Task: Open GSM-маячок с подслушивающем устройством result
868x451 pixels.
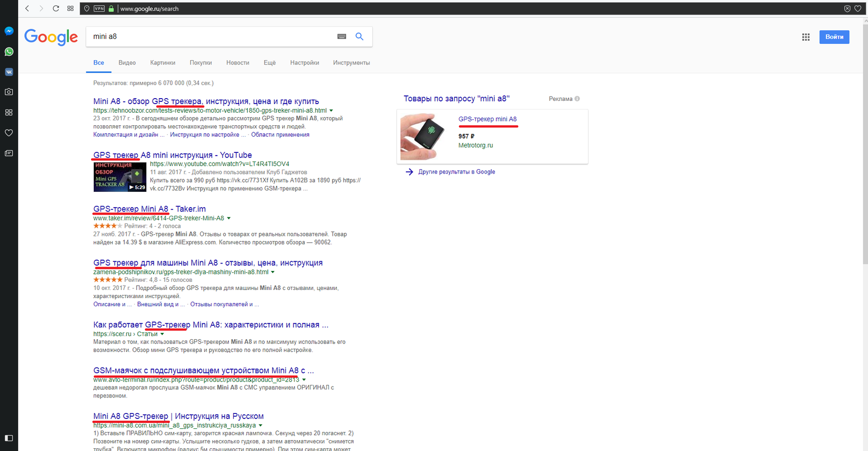Action: [x=203, y=370]
